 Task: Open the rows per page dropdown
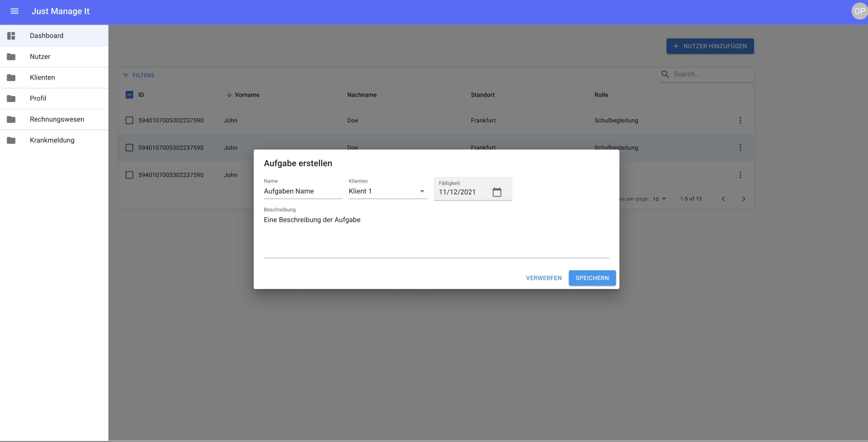[659, 199]
